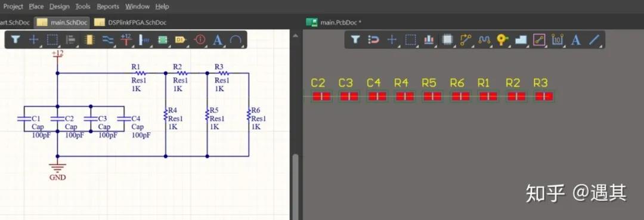Open the Window menu list

(137, 7)
